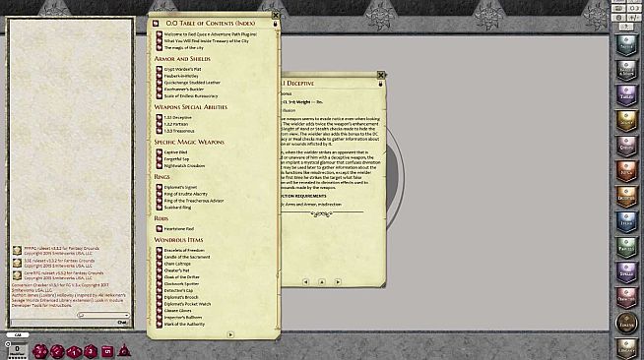The width and height of the screenshot is (644, 360).
Task: Open 'Forgetful Sap' entry
Action: 176,159
